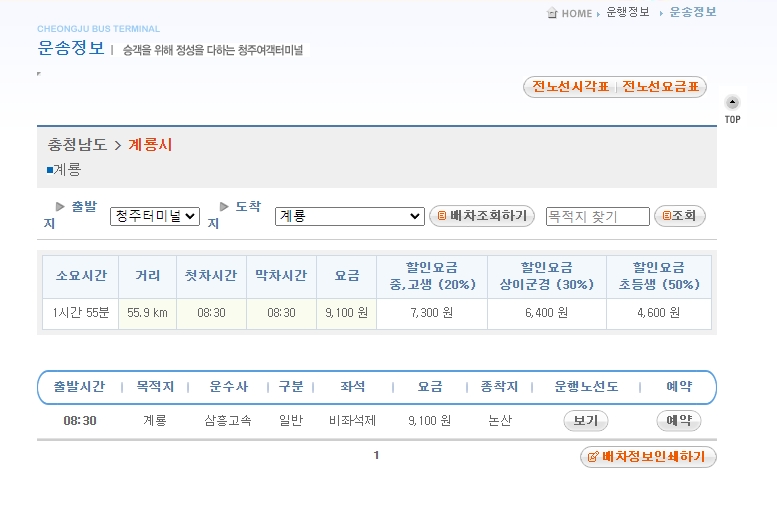Screen dimensions: 777x515
Task: Click the 출발시간 column header
Action: (x=79, y=387)
